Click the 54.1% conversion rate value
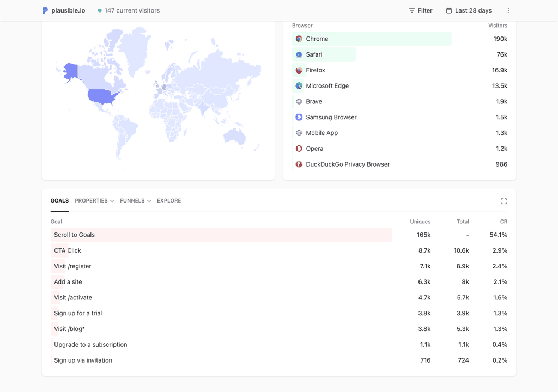 (x=498, y=235)
